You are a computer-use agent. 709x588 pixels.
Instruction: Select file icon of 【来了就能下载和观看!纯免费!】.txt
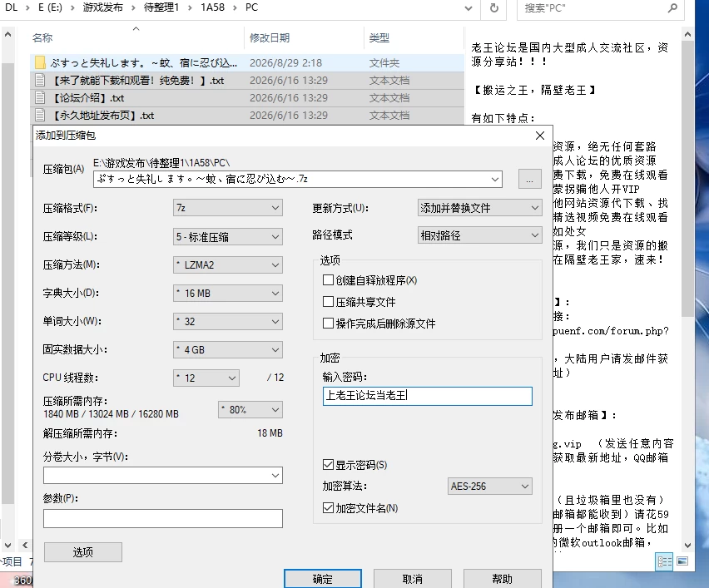40,80
